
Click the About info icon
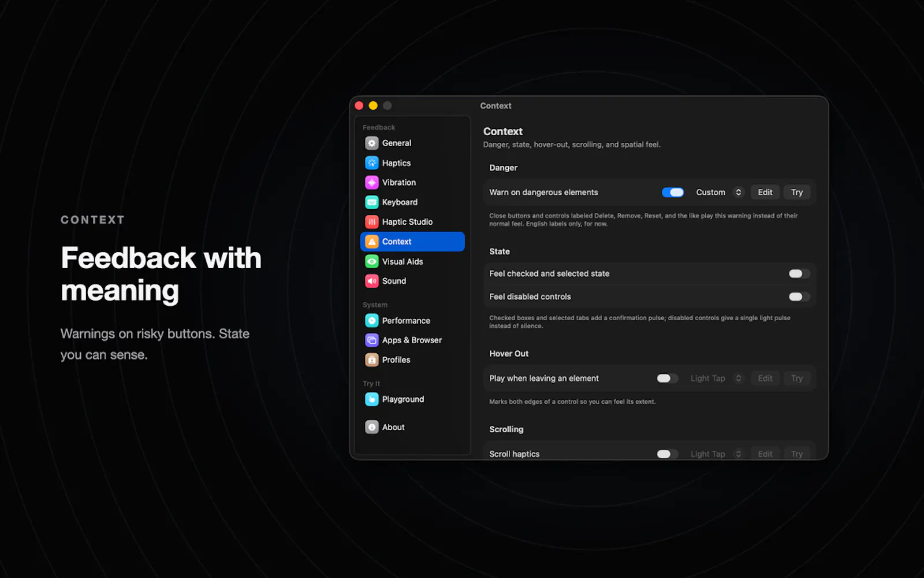click(372, 427)
